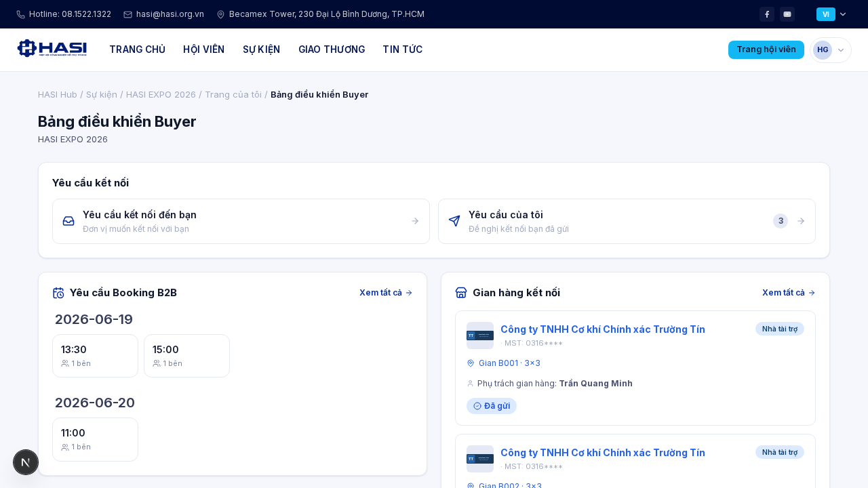The width and height of the screenshot is (868, 488).
Task: Click the name Trần Quang Minh
Action: coord(595,384)
